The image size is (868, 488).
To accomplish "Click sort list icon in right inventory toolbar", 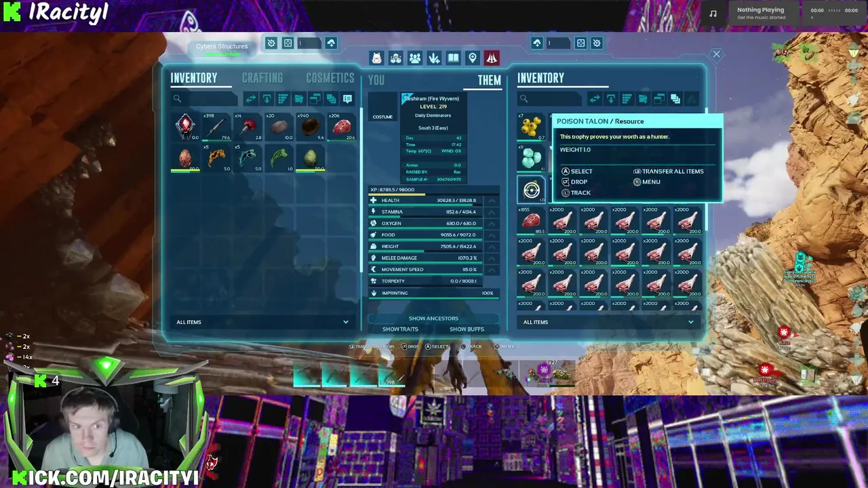I will 627,99.
